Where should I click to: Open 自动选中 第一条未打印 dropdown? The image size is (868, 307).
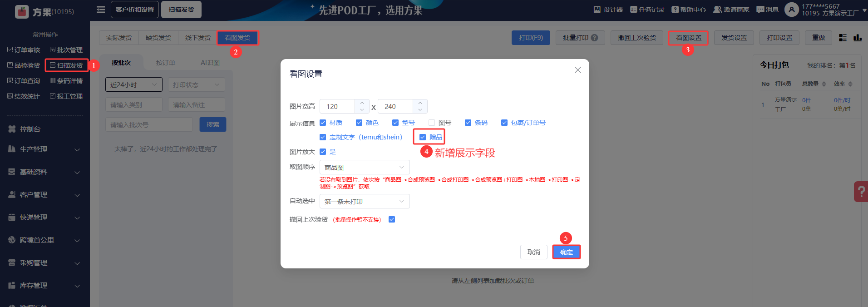365,201
